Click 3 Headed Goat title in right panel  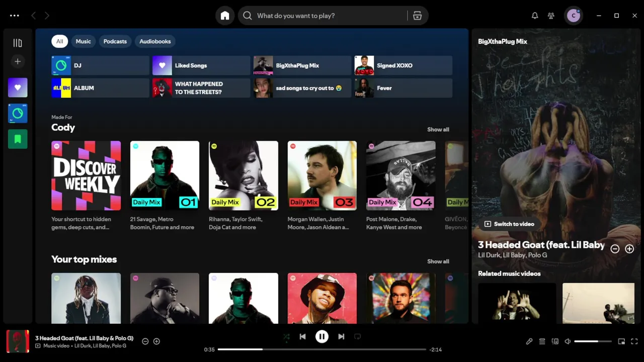tap(541, 245)
